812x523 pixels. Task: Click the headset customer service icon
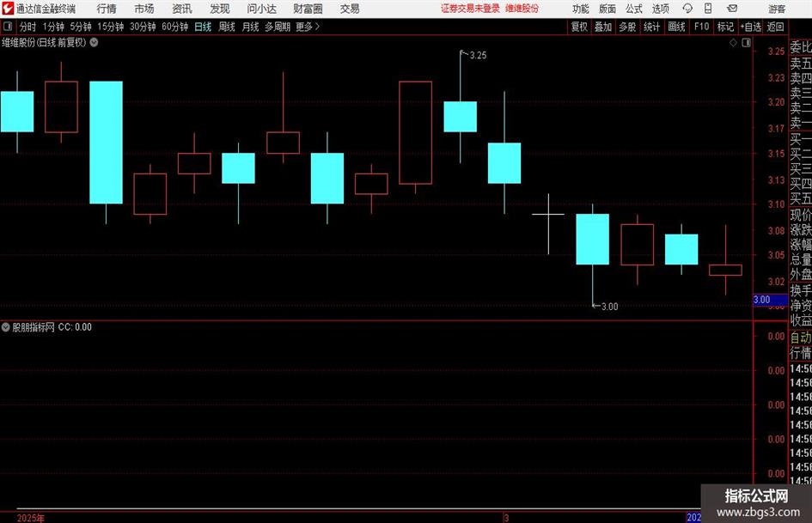687,9
